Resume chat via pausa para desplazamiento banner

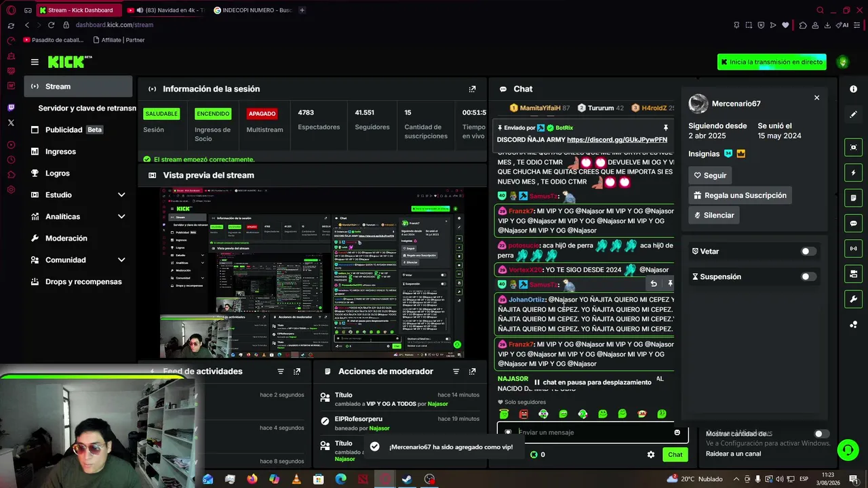(x=593, y=382)
